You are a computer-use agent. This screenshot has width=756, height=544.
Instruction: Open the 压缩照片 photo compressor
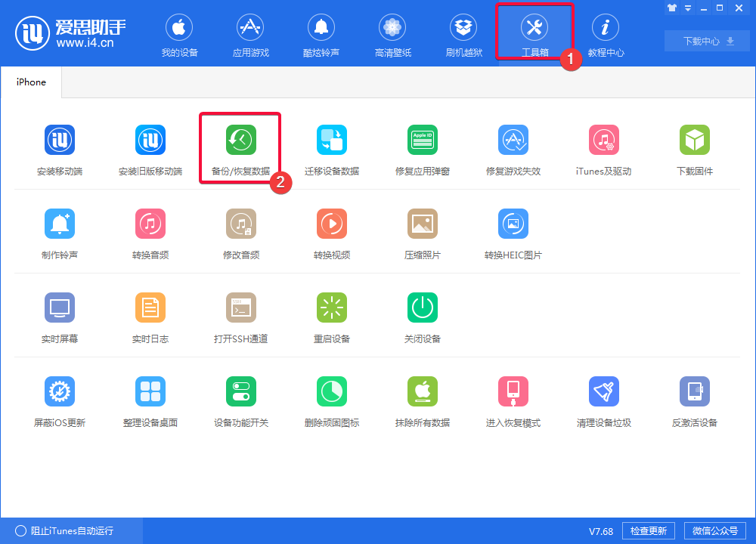tap(422, 231)
